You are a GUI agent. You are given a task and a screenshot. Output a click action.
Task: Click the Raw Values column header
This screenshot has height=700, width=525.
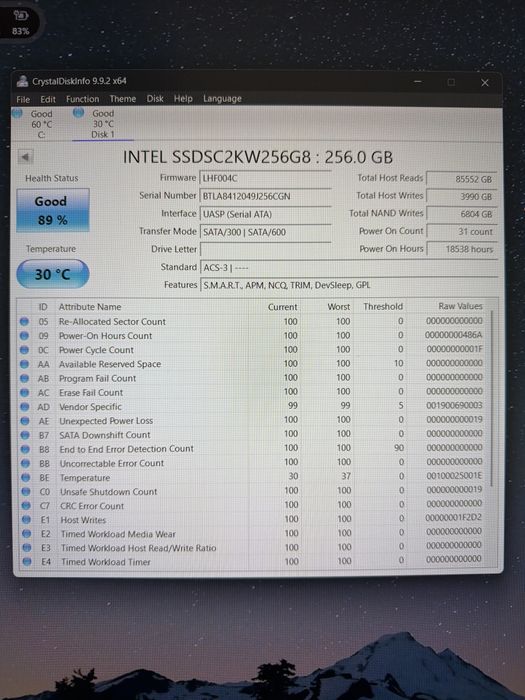point(460,306)
